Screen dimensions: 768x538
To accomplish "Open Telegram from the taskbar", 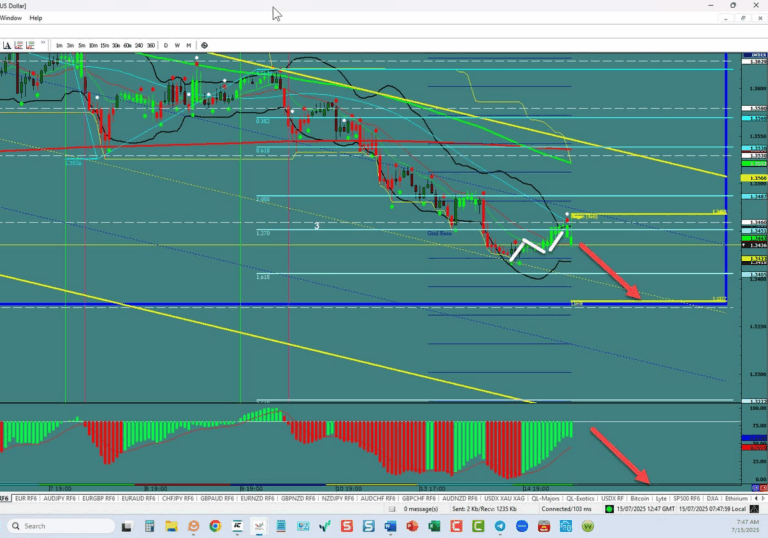I will click(500, 527).
